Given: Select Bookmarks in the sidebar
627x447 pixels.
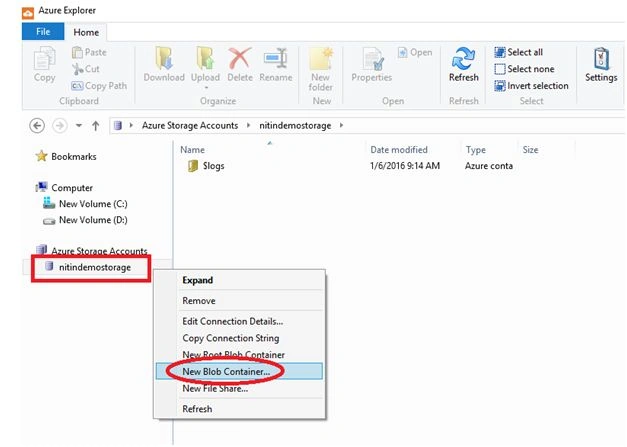Looking at the screenshot, I should tap(66, 156).
